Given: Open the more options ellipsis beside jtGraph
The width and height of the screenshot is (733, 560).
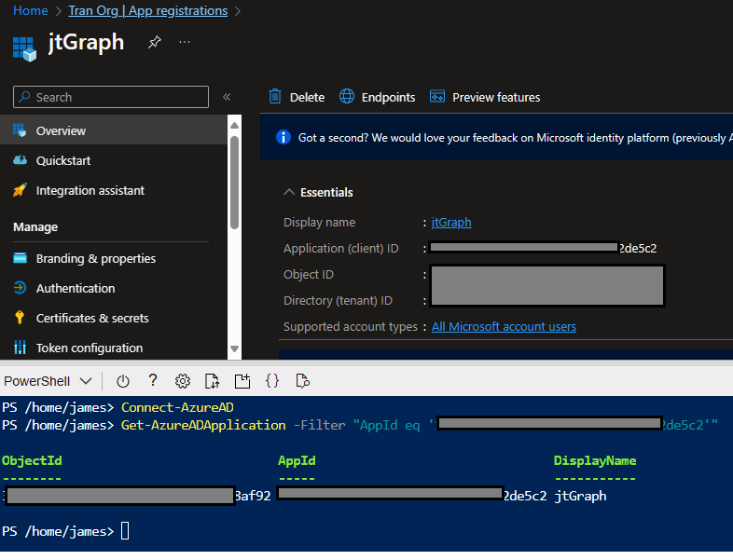Looking at the screenshot, I should [x=185, y=43].
